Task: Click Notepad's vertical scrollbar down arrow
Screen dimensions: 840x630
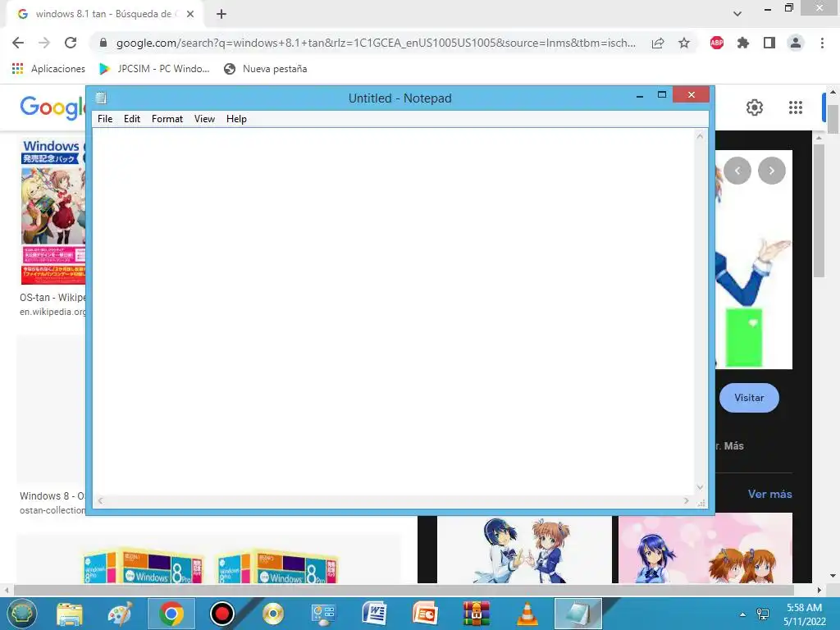Action: coord(700,487)
